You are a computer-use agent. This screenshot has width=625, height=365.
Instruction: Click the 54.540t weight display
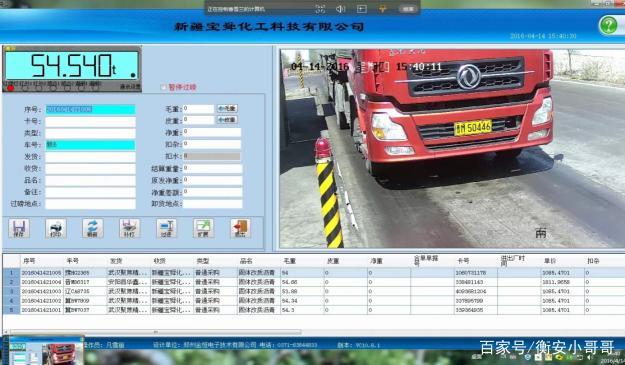(x=72, y=65)
